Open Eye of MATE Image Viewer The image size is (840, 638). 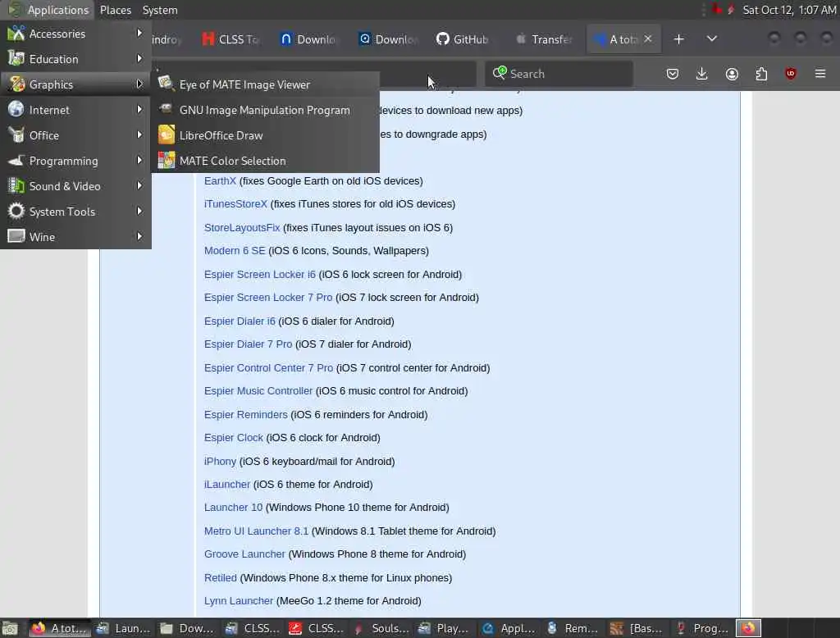coord(267,84)
